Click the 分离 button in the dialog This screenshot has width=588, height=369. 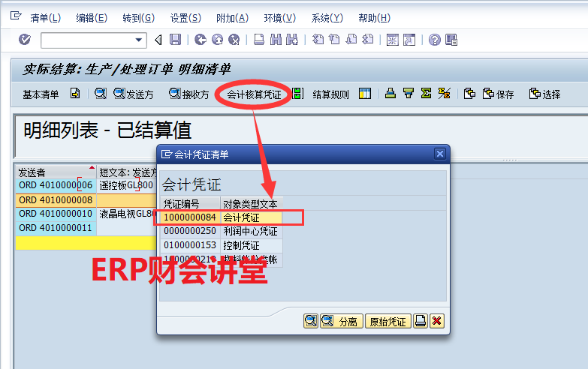(340, 321)
